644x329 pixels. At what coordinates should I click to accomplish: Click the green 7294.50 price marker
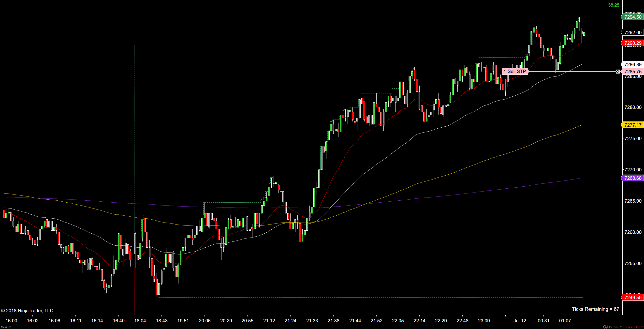[632, 17]
